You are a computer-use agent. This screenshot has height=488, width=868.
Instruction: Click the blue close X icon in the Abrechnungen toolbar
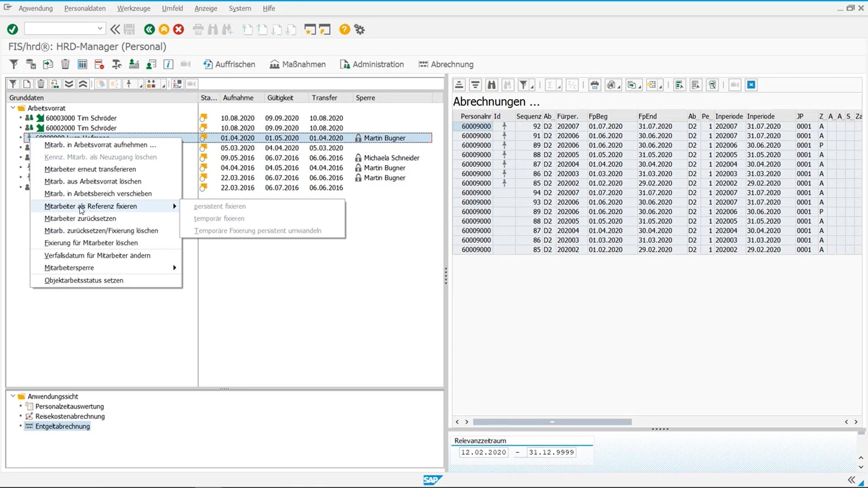[751, 85]
